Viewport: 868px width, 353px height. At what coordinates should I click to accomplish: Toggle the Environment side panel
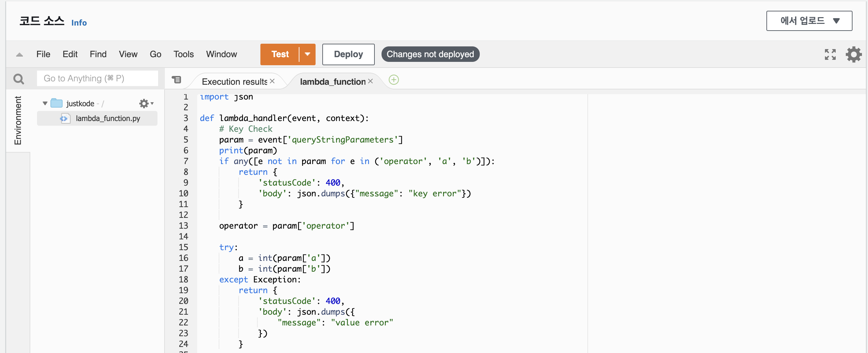point(18,121)
